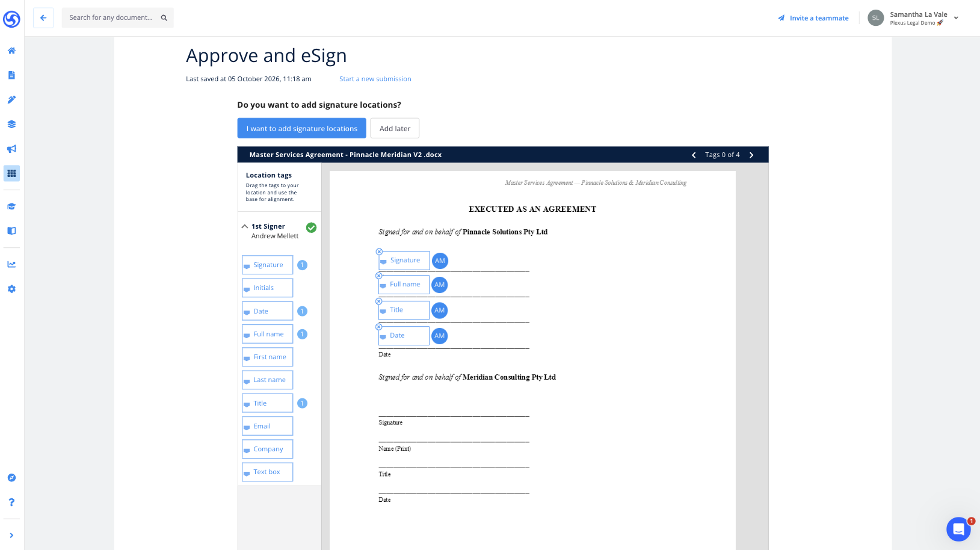Remove the placed Title tag on document
Screen dimensions: 980x550
tap(379, 301)
